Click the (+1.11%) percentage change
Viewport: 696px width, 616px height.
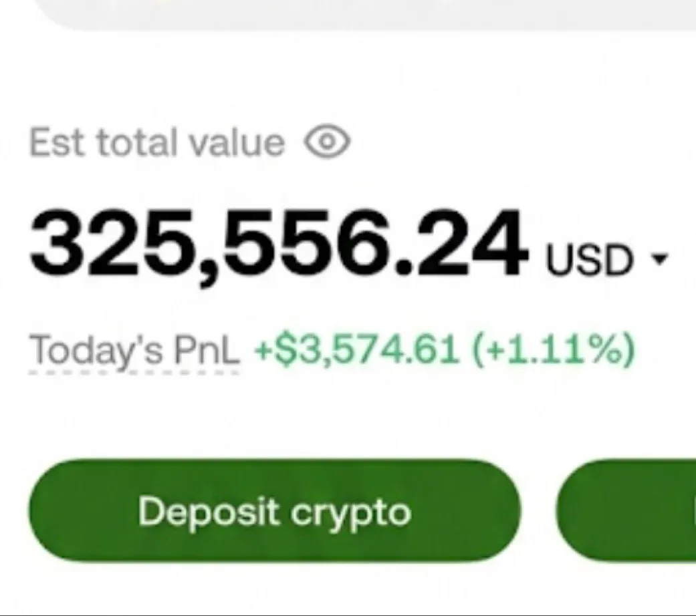552,350
